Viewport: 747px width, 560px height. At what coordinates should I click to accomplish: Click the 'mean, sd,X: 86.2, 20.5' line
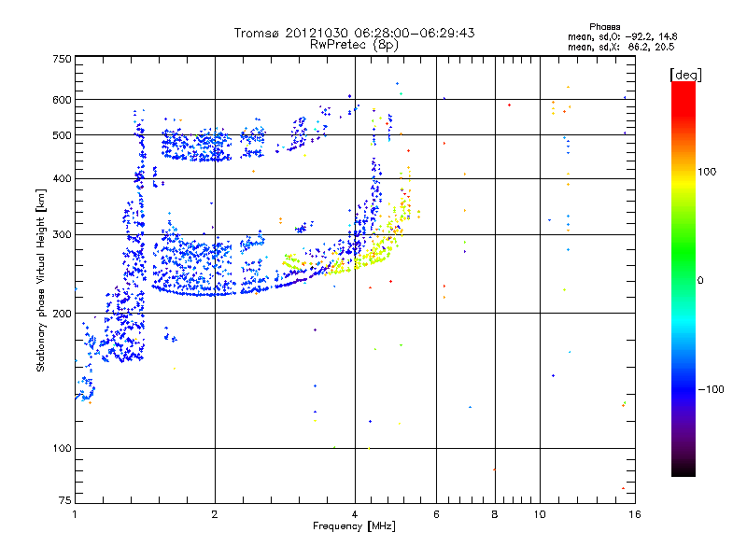tap(621, 47)
